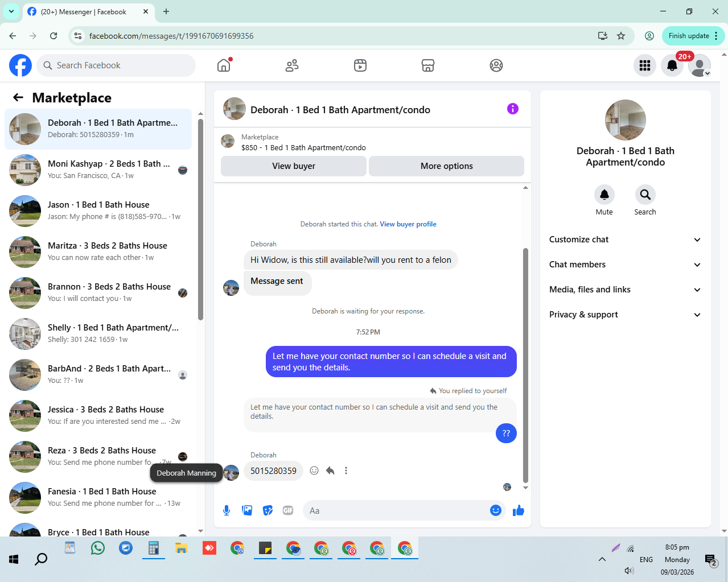Open Brannon 3 Beds 2 Baths House chat

(x=98, y=293)
